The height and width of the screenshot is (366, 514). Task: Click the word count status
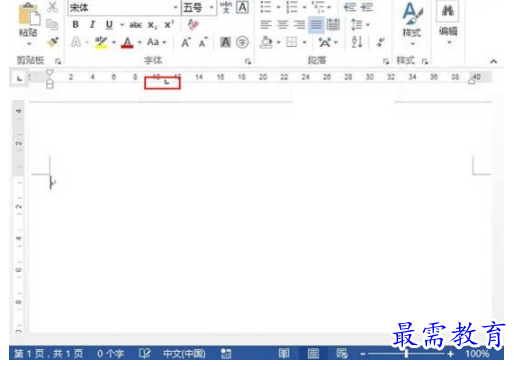click(x=110, y=353)
